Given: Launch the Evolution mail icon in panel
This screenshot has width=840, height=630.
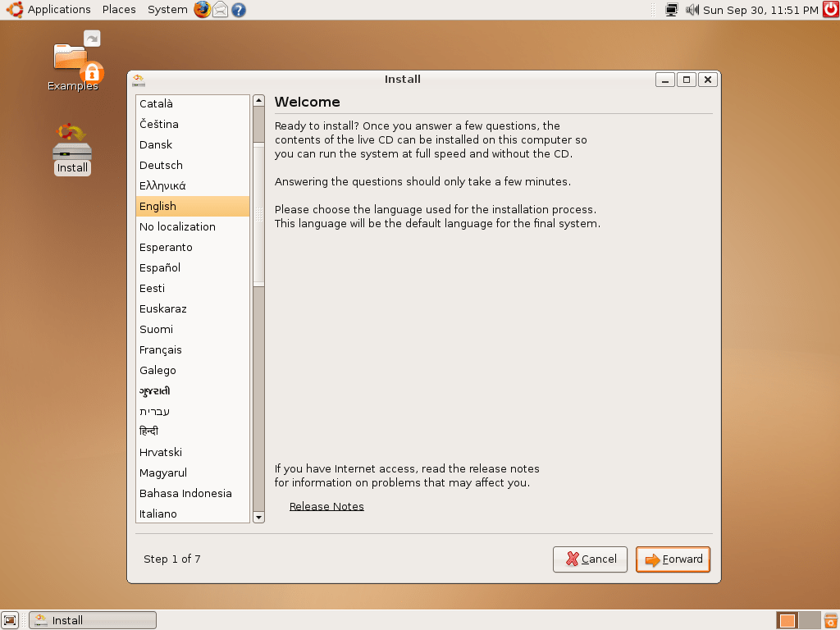Looking at the screenshot, I should pos(220,10).
